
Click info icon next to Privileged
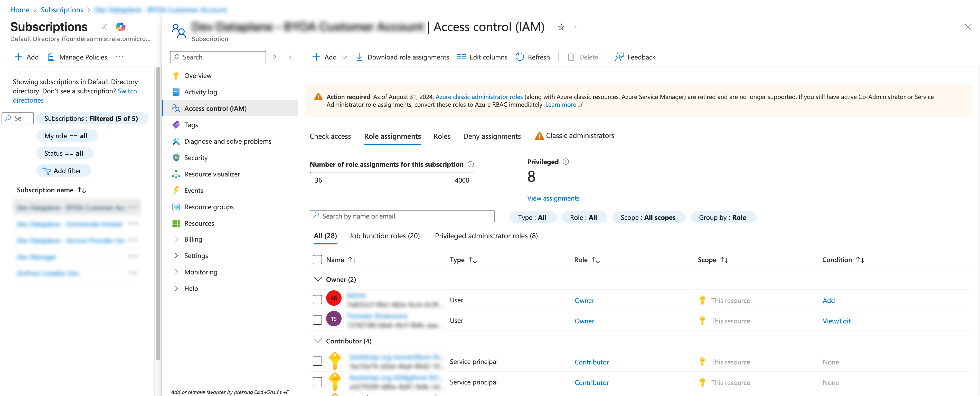click(x=566, y=162)
